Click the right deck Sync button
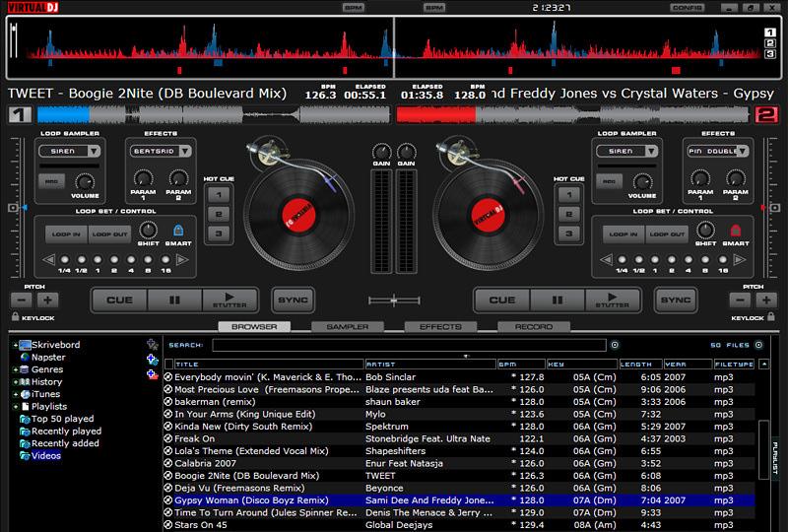Screen dimensions: 788x532 point(676,300)
